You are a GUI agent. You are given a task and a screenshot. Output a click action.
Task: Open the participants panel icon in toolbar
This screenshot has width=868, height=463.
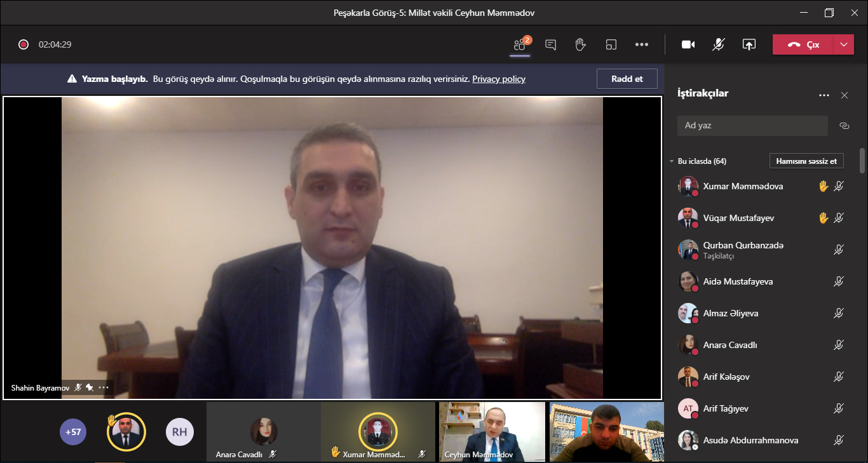point(520,44)
